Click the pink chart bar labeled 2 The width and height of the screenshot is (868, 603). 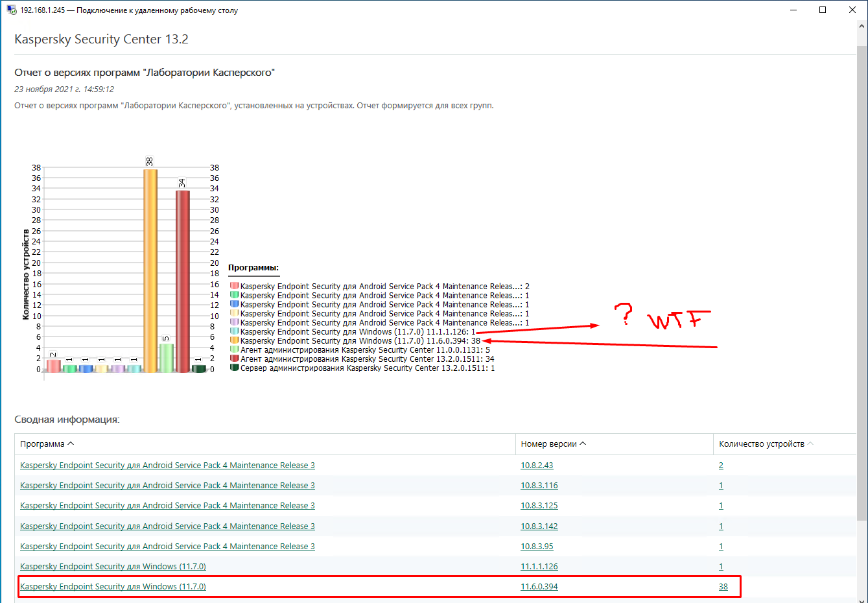53,366
